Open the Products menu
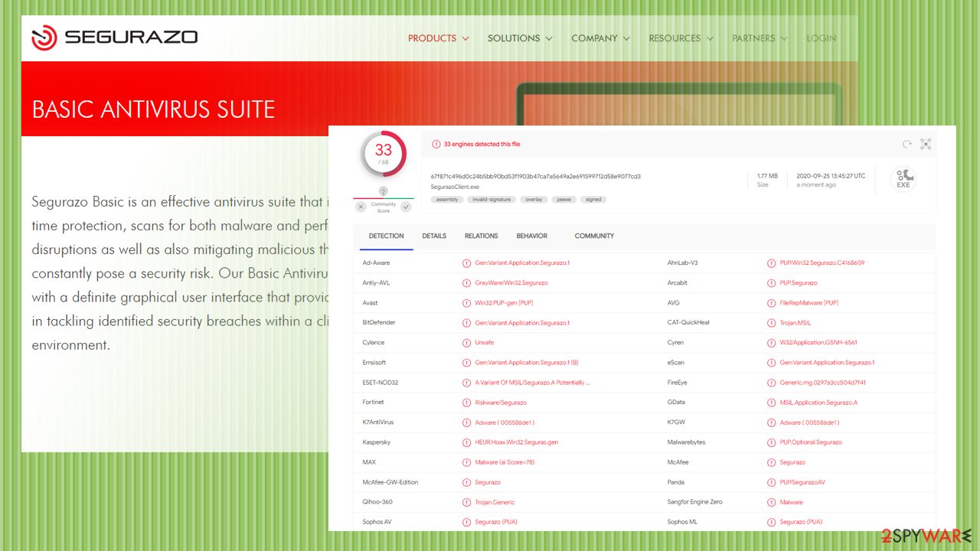 [x=432, y=38]
